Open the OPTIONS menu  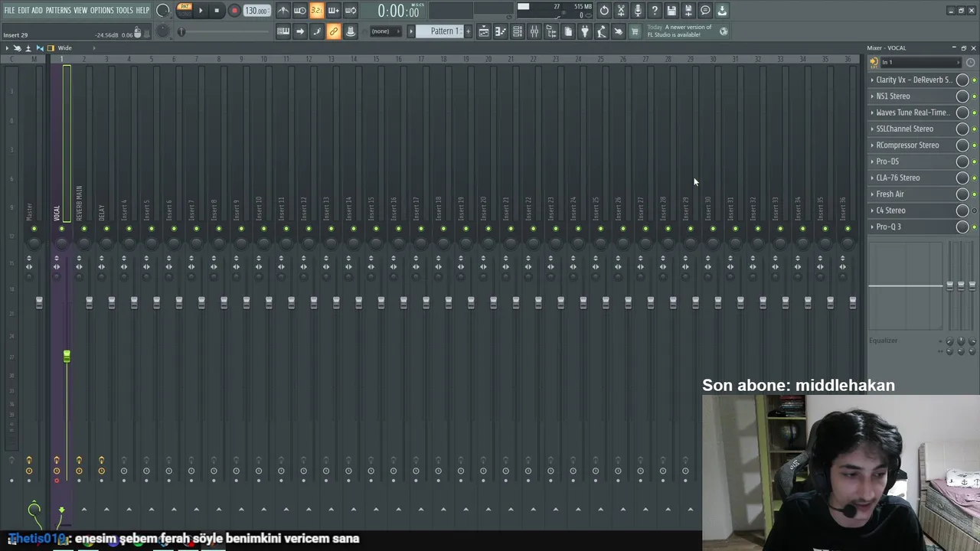pos(102,10)
